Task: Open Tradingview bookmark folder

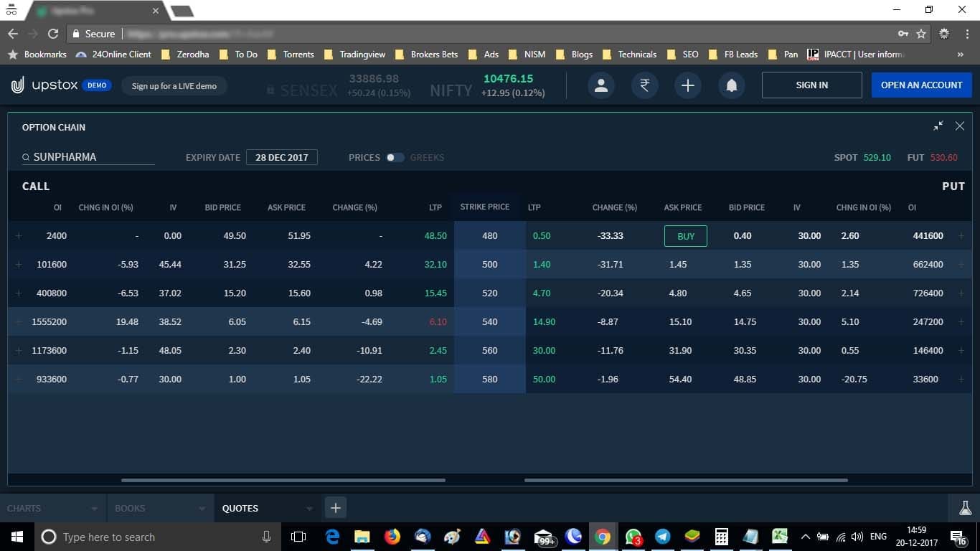Action: pyautogui.click(x=354, y=54)
